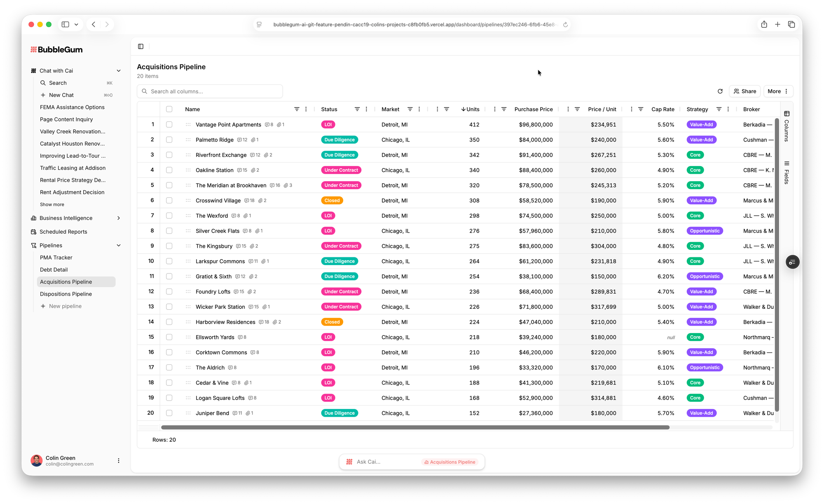This screenshot has height=504, width=824.
Task: Open Status column three-dot menu
Action: click(367, 109)
